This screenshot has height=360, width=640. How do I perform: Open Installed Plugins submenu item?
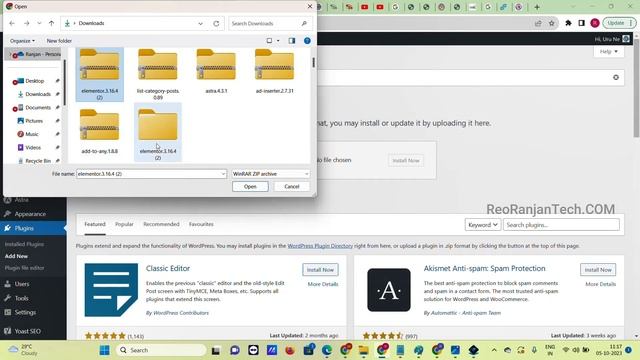24,244
